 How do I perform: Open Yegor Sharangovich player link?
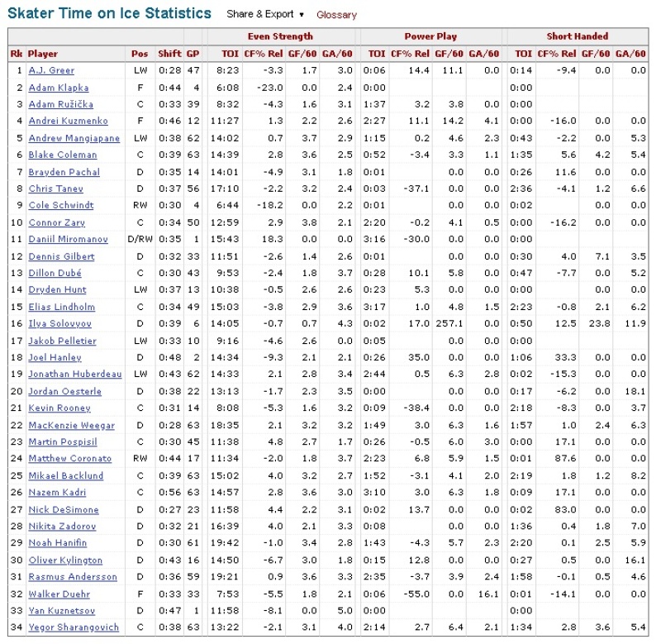click(74, 627)
